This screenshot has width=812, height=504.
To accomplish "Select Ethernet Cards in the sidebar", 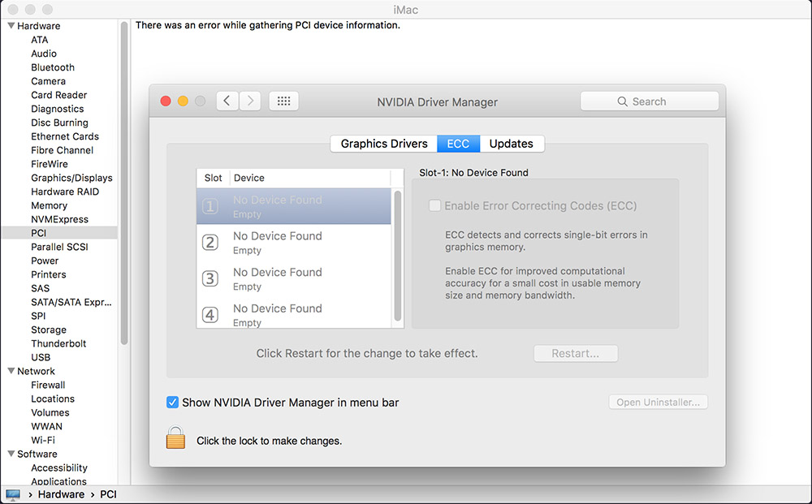I will pos(65,136).
